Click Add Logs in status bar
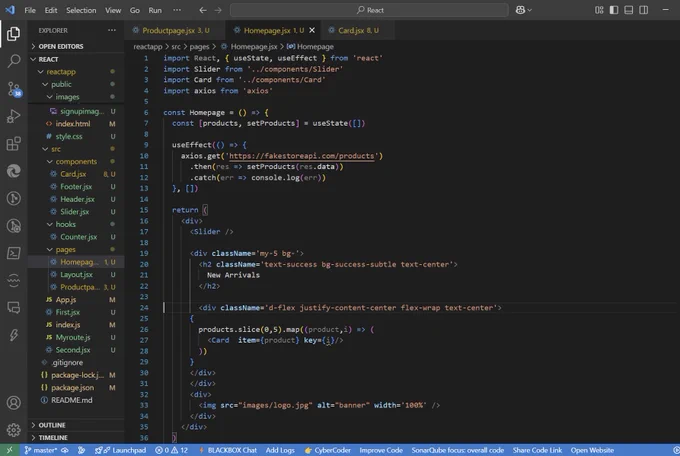 280,450
